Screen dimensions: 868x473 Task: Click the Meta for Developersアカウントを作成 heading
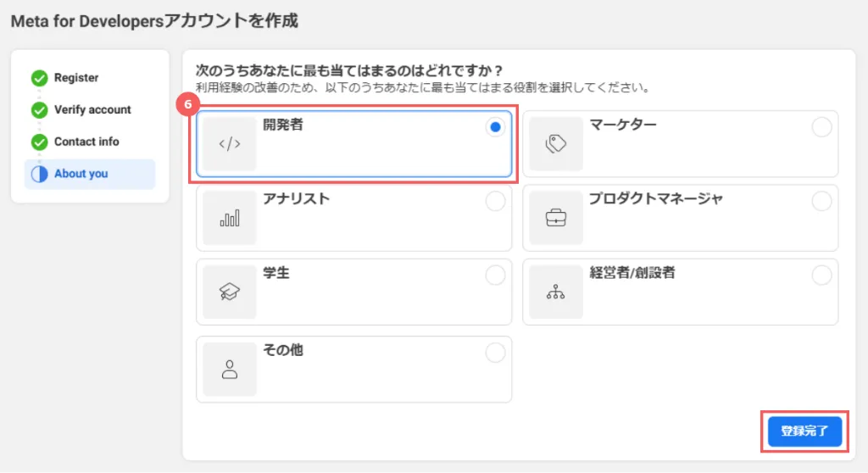(x=154, y=21)
